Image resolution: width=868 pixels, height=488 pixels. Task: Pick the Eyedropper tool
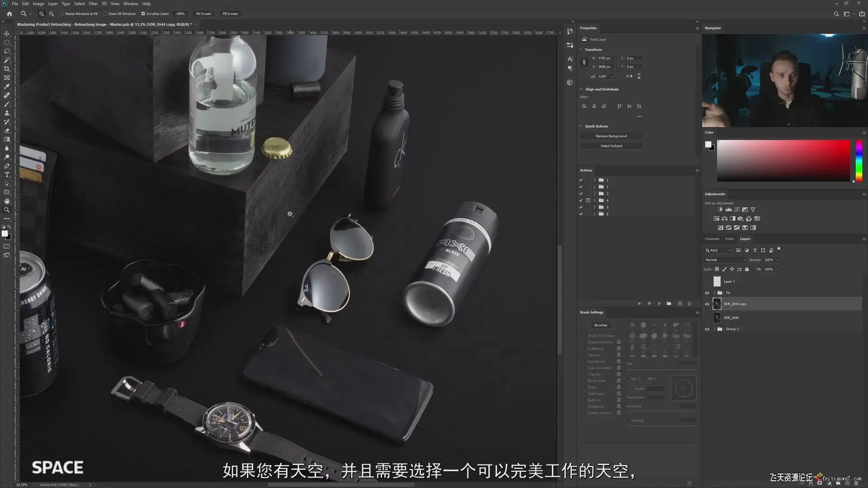[x=7, y=86]
